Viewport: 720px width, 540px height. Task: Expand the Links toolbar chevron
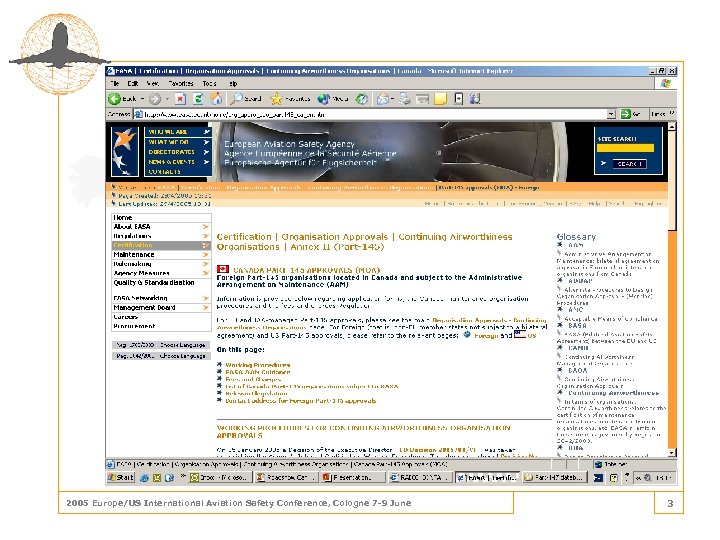(672, 113)
